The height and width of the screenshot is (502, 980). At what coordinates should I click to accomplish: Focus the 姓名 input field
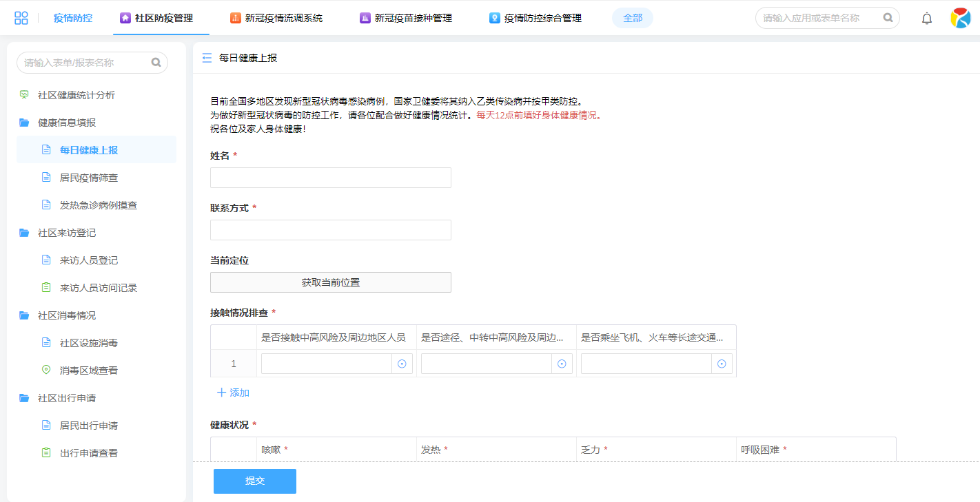pyautogui.click(x=331, y=178)
